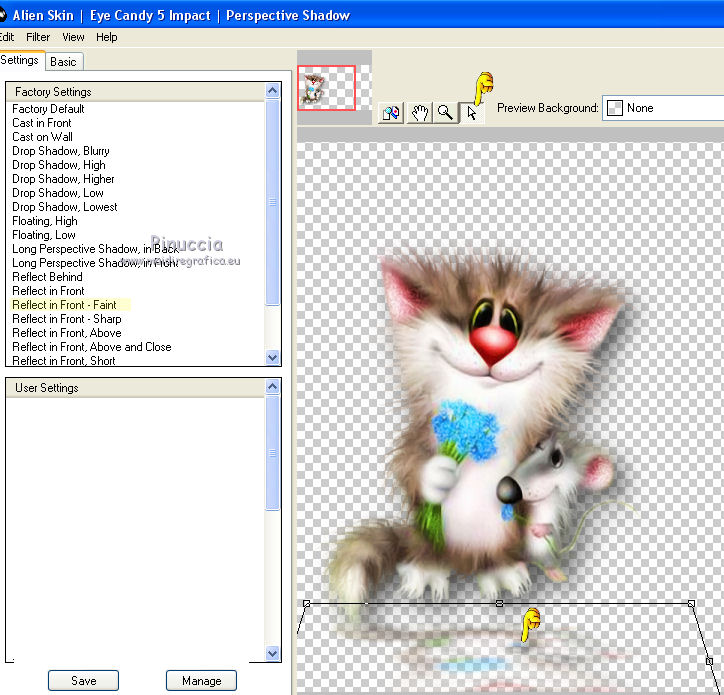Viewport: 724px width, 695px height.
Task: Select the Floating, High preset
Action: pyautogui.click(x=45, y=221)
